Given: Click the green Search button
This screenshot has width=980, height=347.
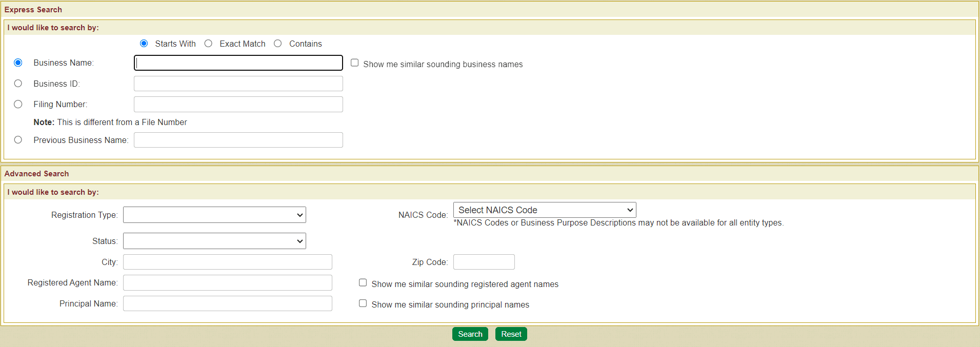Looking at the screenshot, I should click(470, 334).
